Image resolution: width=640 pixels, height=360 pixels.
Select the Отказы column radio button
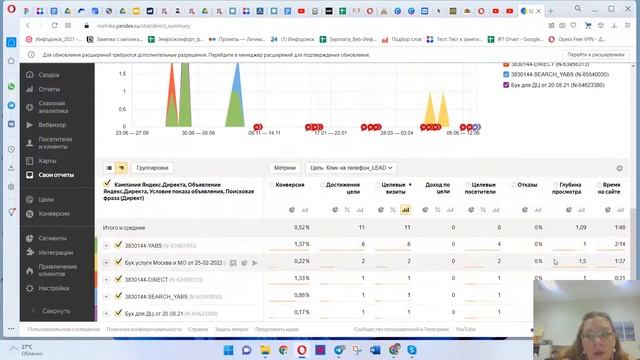(514, 185)
